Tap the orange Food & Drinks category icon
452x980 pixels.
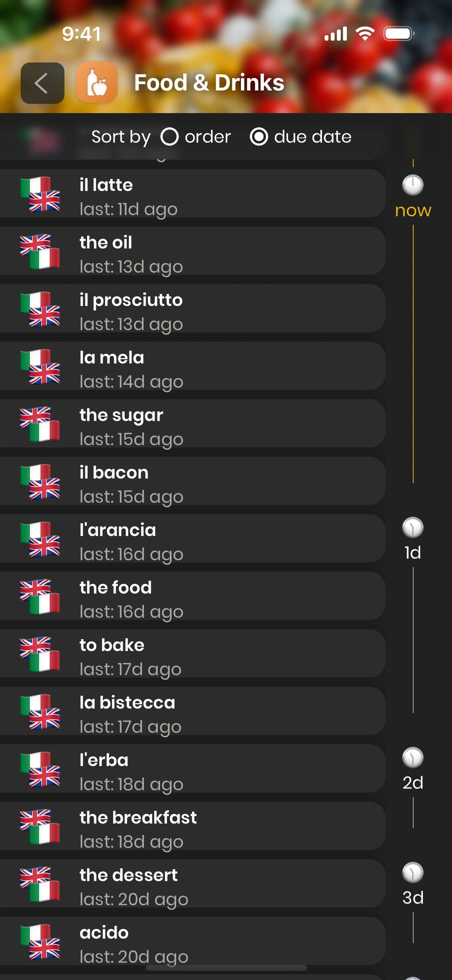pyautogui.click(x=97, y=82)
